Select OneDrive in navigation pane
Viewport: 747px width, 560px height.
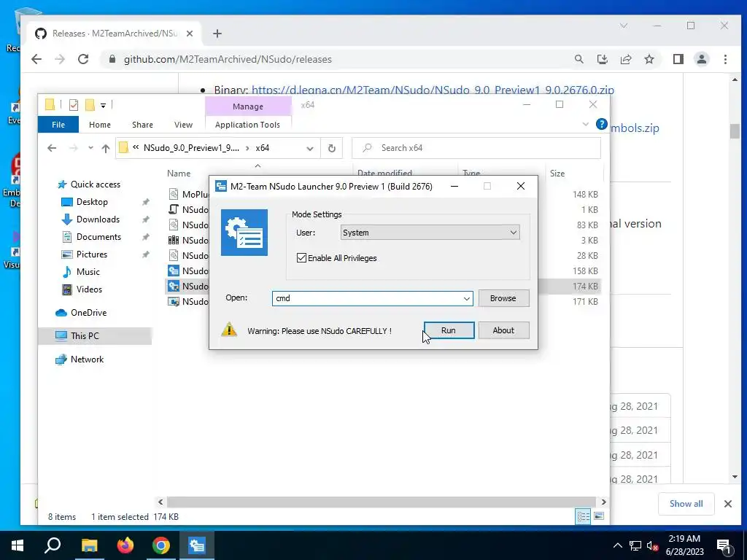click(88, 313)
